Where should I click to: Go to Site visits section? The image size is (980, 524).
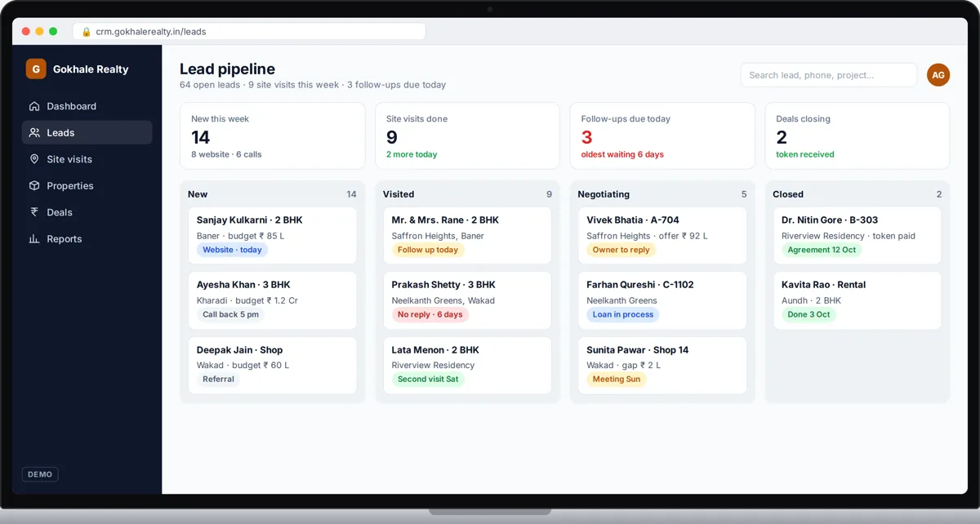coord(87,159)
